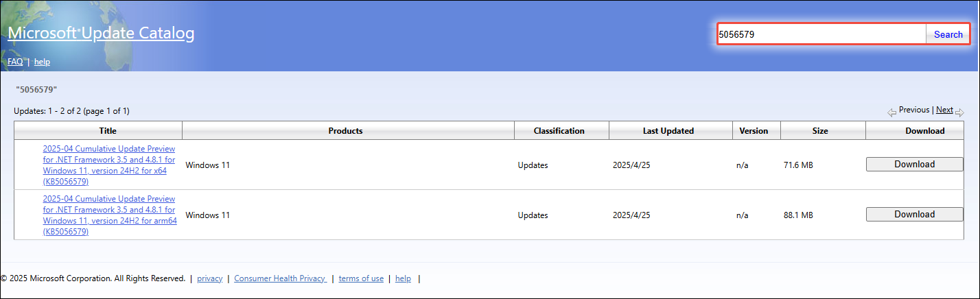Click Windows 11 product in x64 row
980x299 pixels.
click(207, 165)
